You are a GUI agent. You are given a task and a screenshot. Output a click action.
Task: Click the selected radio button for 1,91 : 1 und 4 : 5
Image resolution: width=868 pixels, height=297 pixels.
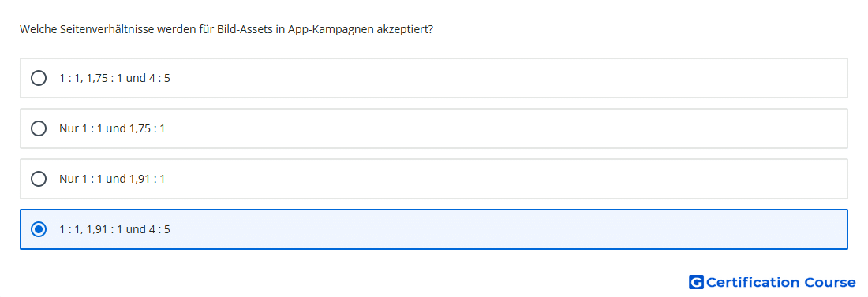pyautogui.click(x=39, y=229)
